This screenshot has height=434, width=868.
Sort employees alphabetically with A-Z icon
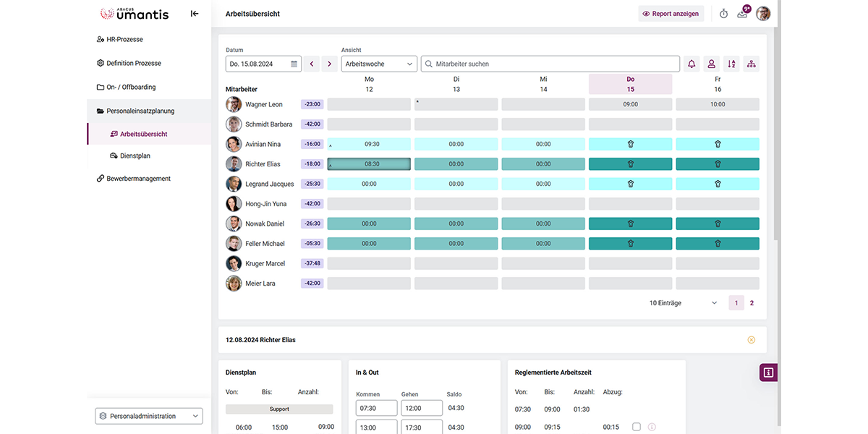(731, 64)
